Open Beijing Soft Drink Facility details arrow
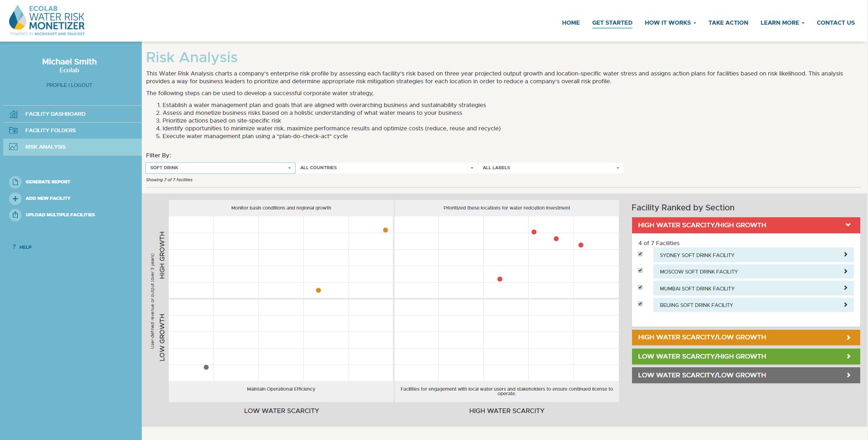Screen dimensions: 868x440 click(846, 305)
